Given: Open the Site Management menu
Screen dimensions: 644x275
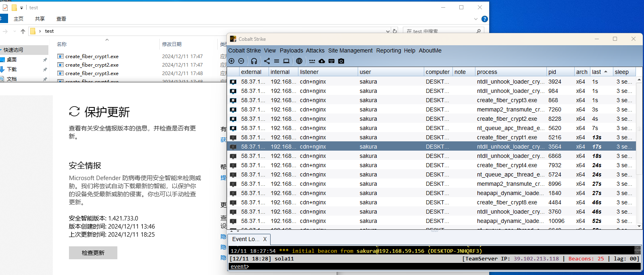Looking at the screenshot, I should point(350,50).
